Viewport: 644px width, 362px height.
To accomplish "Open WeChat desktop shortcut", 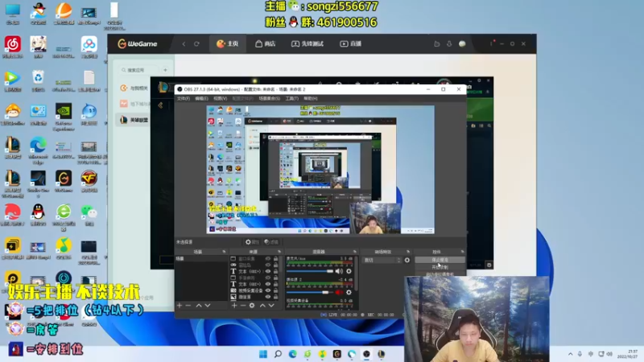I will (89, 215).
